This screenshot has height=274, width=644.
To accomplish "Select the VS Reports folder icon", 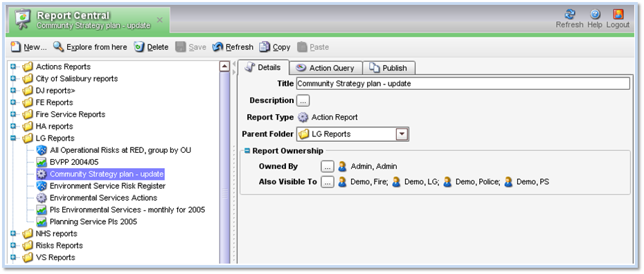I will pos(28,257).
